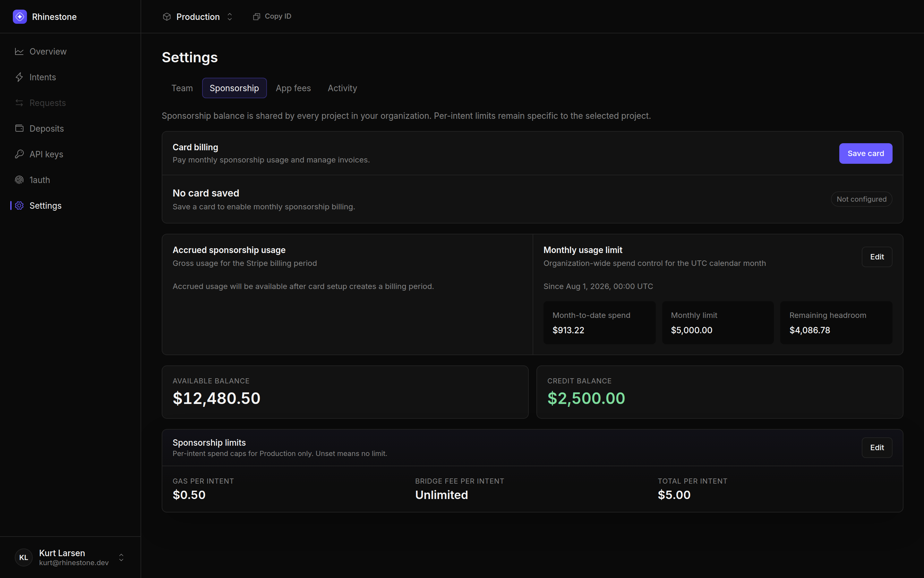The height and width of the screenshot is (578, 924).
Task: Click the Save card button
Action: pos(866,153)
